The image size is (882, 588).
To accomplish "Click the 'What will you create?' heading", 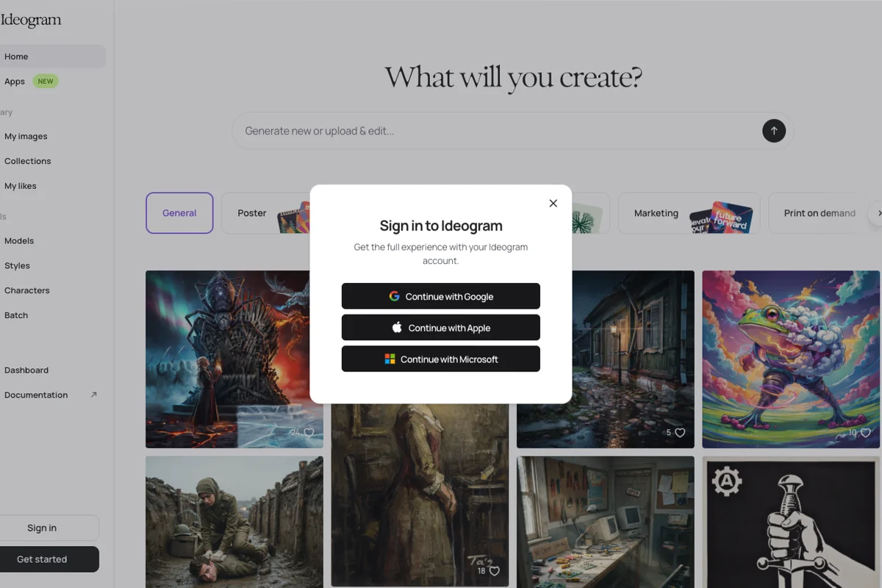I will (x=513, y=77).
